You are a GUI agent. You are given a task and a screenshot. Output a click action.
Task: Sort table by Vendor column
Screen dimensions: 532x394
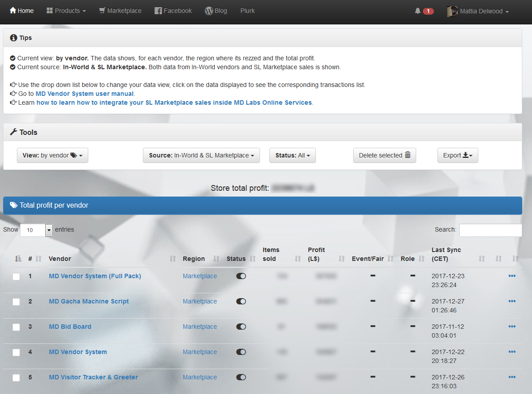pyautogui.click(x=112, y=259)
